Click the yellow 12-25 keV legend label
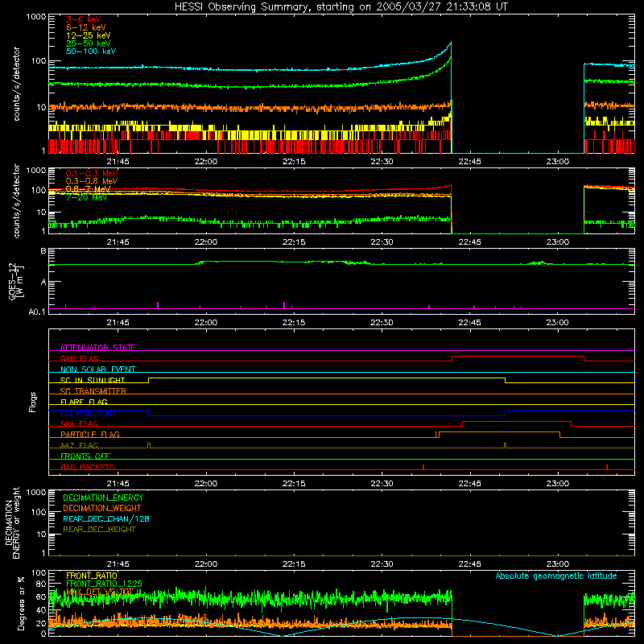644x644 pixels. (89, 35)
